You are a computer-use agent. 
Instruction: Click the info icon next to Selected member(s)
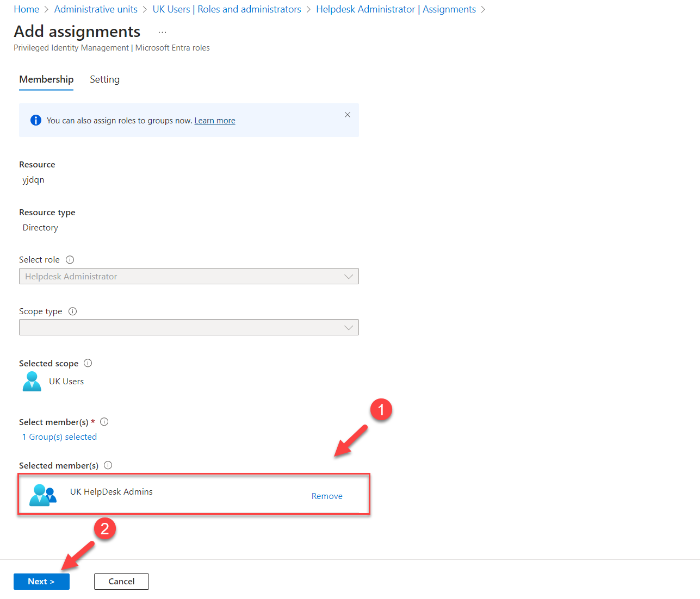click(x=108, y=465)
